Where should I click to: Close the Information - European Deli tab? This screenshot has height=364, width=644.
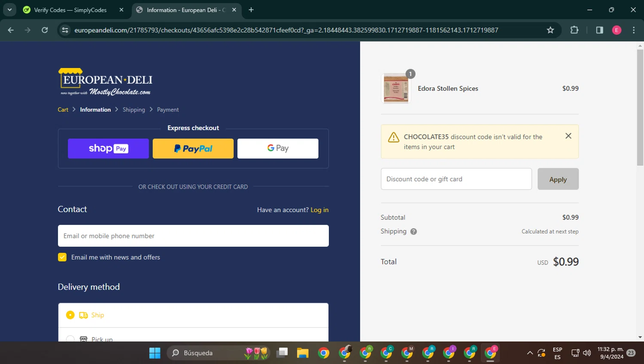pos(234,10)
